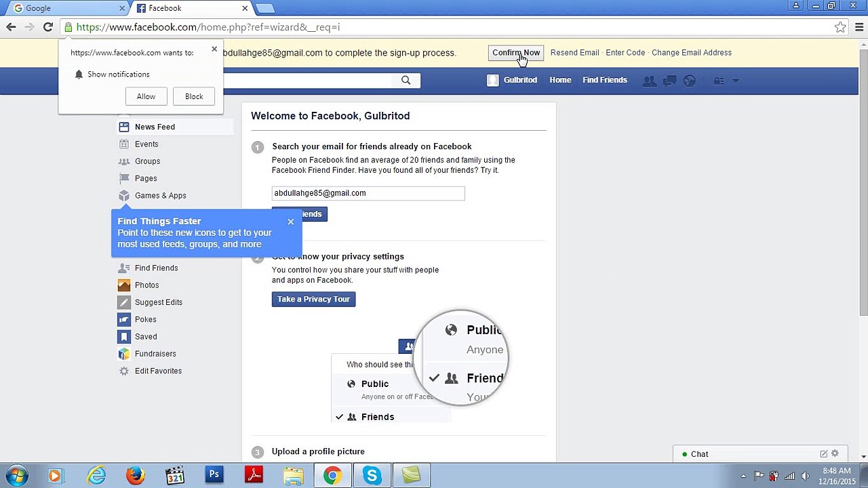Open the friend requests icon in the top bar

[x=649, y=81]
